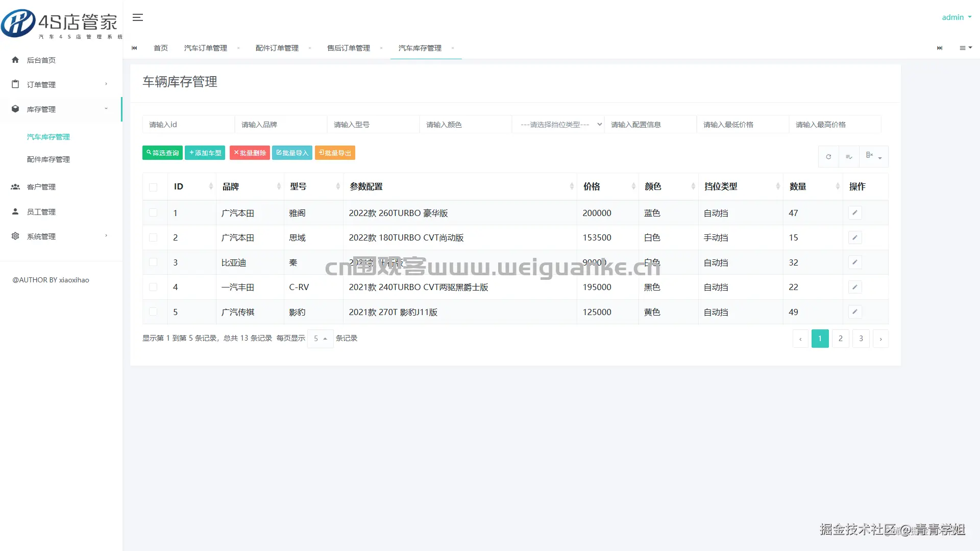
Task: Open 汽车库存管理 in the sidebar
Action: 48,137
